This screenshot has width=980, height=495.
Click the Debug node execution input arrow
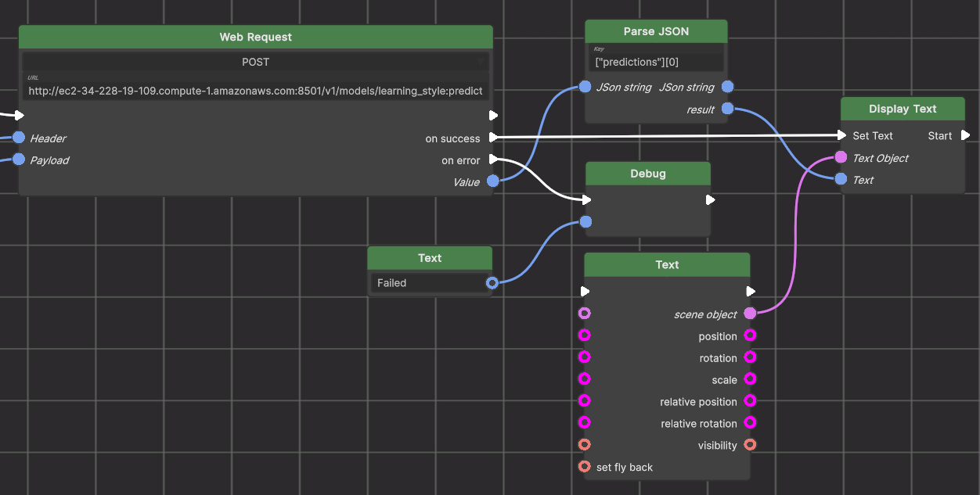tap(586, 199)
